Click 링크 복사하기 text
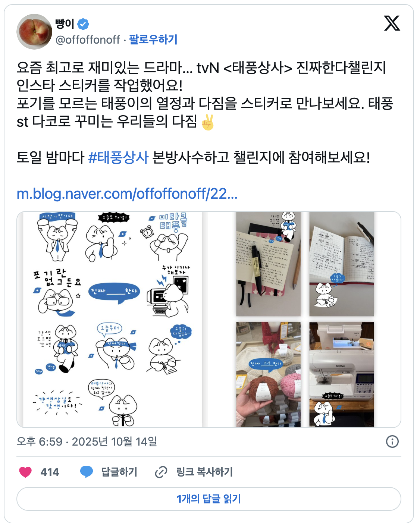The height and width of the screenshot is (528, 420). pyautogui.click(x=204, y=472)
